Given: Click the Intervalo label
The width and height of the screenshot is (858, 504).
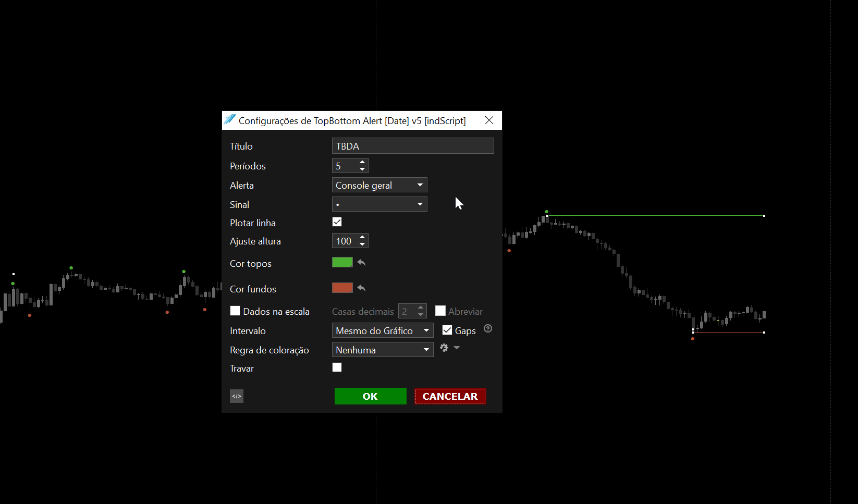Looking at the screenshot, I should point(248,331).
